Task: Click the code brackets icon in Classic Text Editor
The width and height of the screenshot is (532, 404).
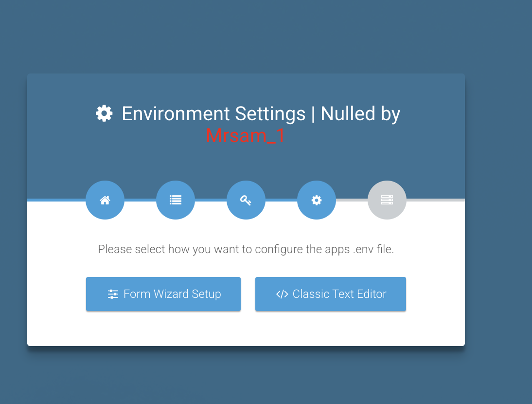Action: click(x=282, y=294)
